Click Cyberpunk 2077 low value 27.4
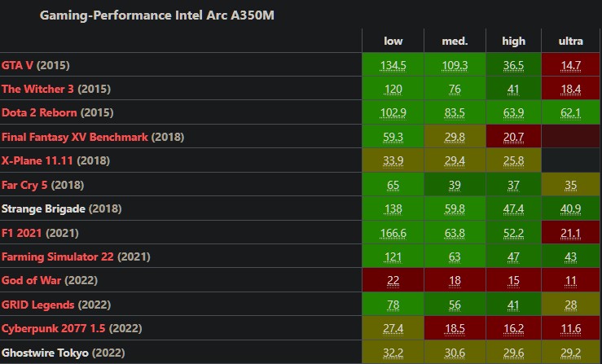Viewport: 602px width, 364px height. pyautogui.click(x=393, y=329)
